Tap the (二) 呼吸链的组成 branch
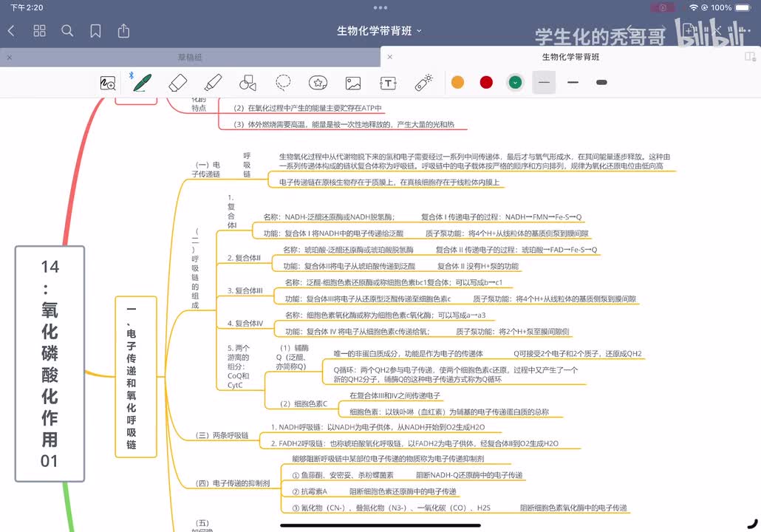The width and height of the screenshot is (761, 532). tap(195, 268)
